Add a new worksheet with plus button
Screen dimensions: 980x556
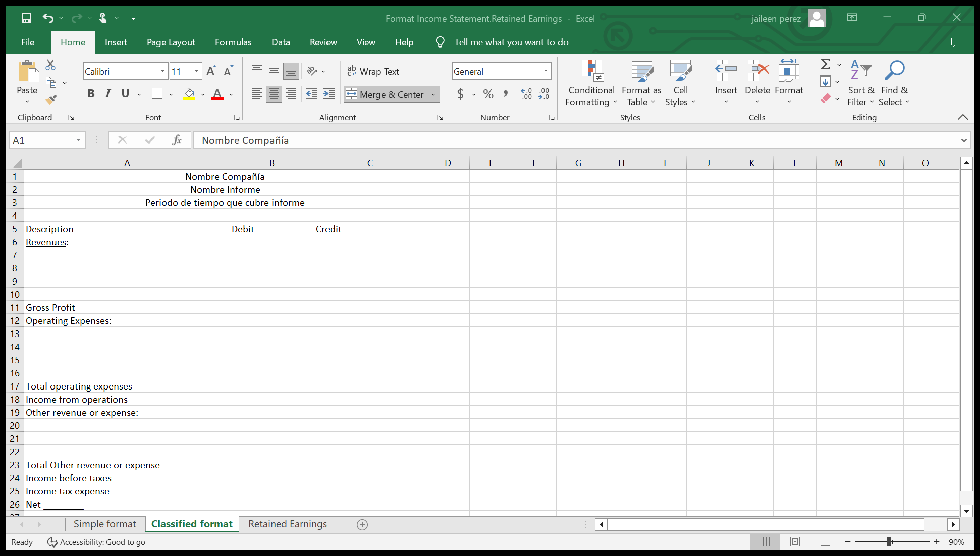[x=362, y=525]
